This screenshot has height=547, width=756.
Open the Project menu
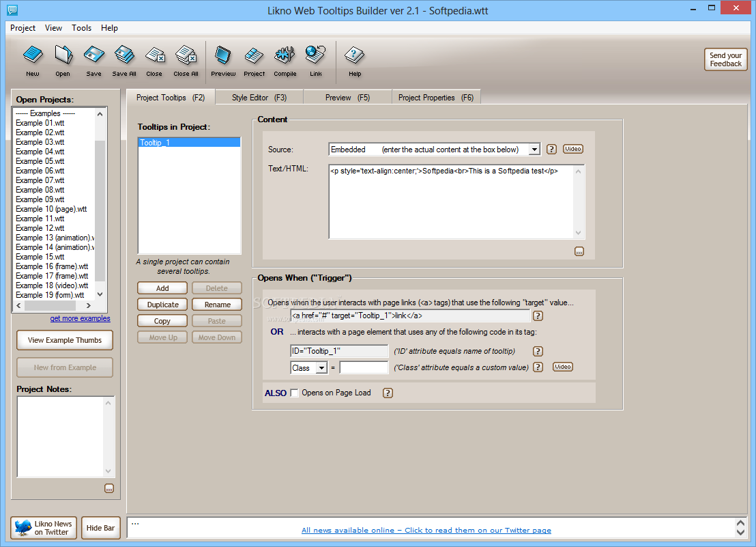tap(23, 28)
